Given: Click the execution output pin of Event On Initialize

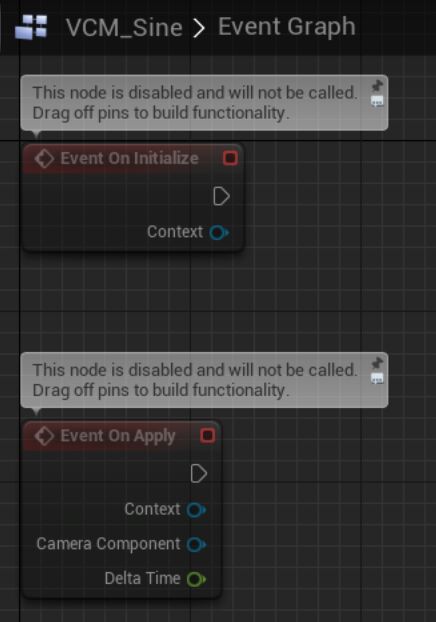Looking at the screenshot, I should [221, 196].
